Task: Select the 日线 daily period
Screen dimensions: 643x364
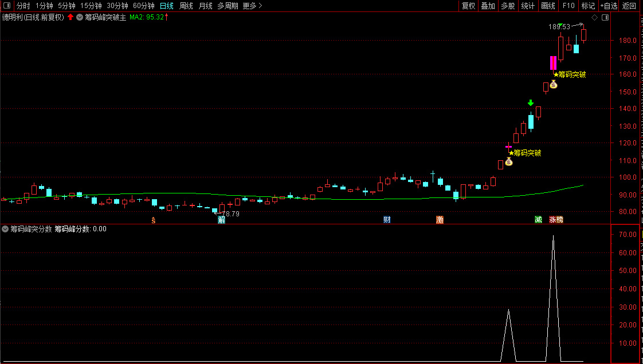Action: coord(167,6)
